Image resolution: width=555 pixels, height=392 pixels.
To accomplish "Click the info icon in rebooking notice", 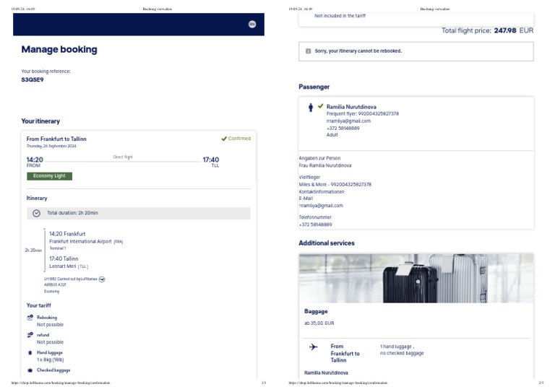I will [308, 51].
